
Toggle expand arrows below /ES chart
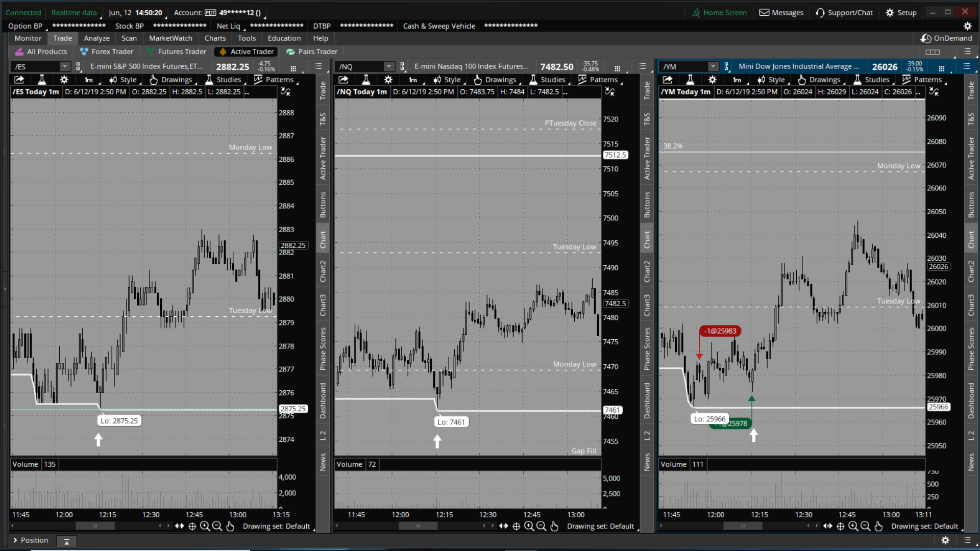pyautogui.click(x=179, y=526)
